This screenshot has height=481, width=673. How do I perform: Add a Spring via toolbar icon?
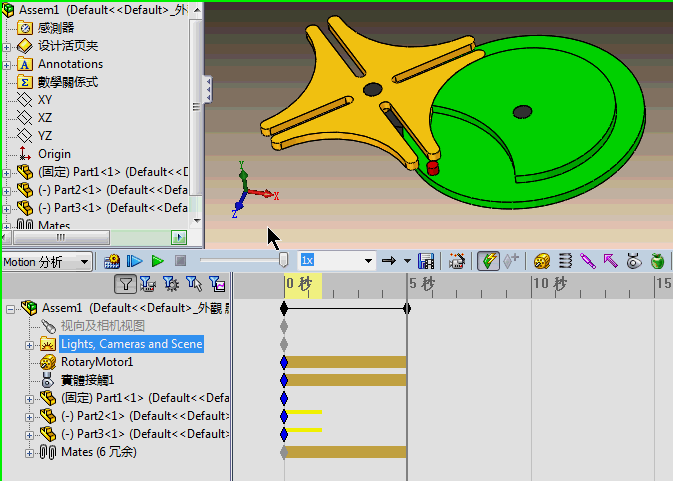point(565,261)
